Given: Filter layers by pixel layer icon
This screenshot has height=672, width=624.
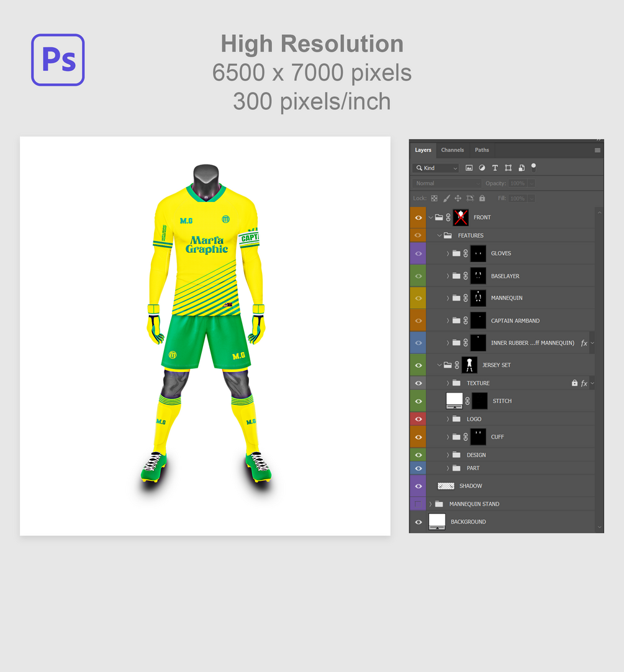Looking at the screenshot, I should [x=469, y=168].
